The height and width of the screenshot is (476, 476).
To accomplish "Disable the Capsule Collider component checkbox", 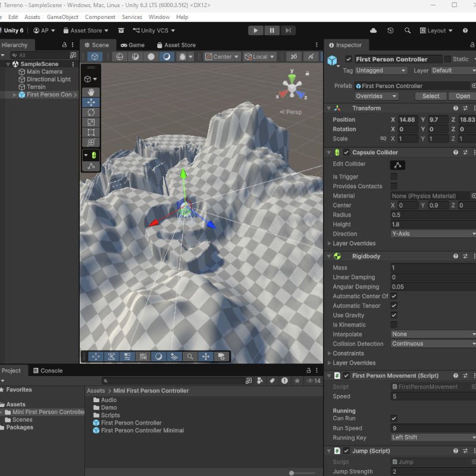I will [x=346, y=152].
